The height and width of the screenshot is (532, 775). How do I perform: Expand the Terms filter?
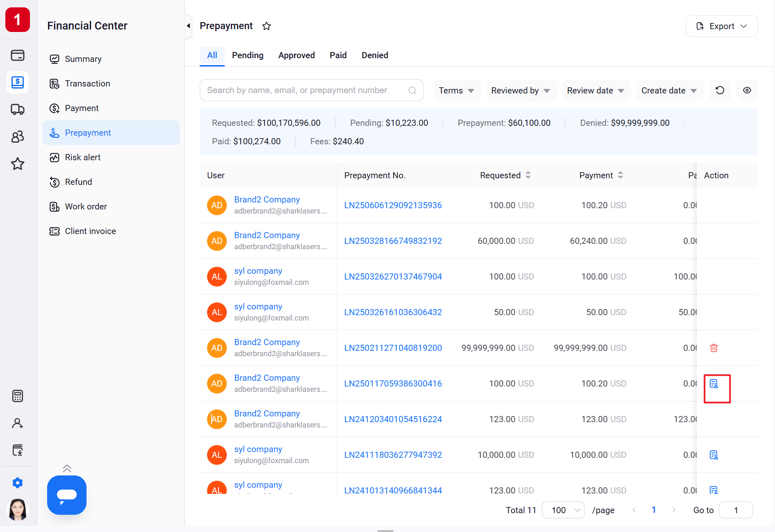pos(457,90)
